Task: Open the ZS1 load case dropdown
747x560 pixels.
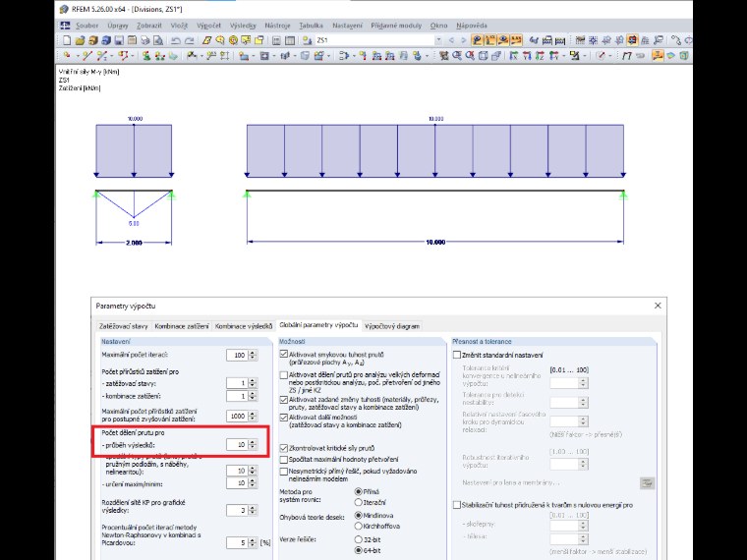Action: [438, 40]
